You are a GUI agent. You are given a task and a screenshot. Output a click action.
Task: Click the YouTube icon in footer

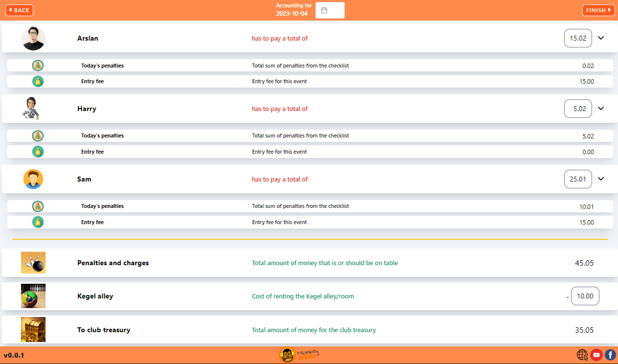[x=596, y=355]
